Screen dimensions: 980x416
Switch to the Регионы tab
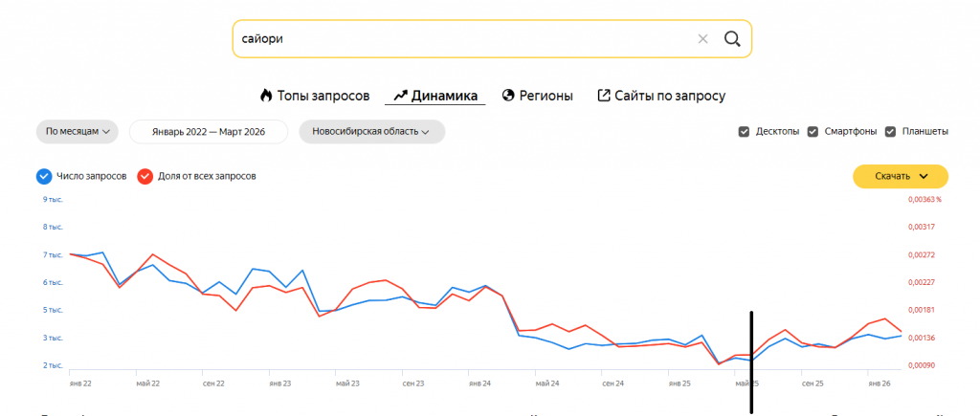[x=538, y=96]
